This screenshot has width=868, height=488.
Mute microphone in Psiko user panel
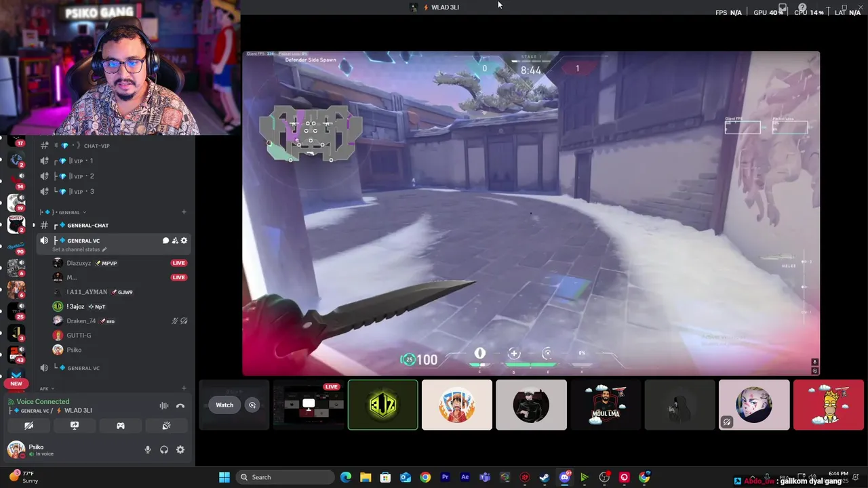(148, 449)
